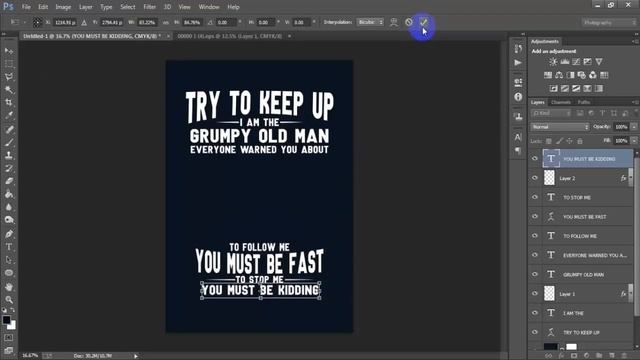Open the layer Opacity slider arrow
640x360 pixels.
[634, 127]
